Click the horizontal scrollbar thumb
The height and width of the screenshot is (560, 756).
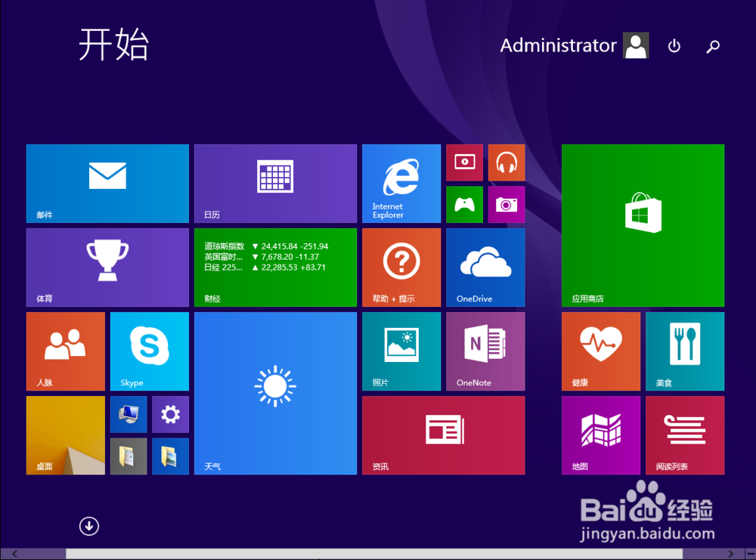[374, 554]
